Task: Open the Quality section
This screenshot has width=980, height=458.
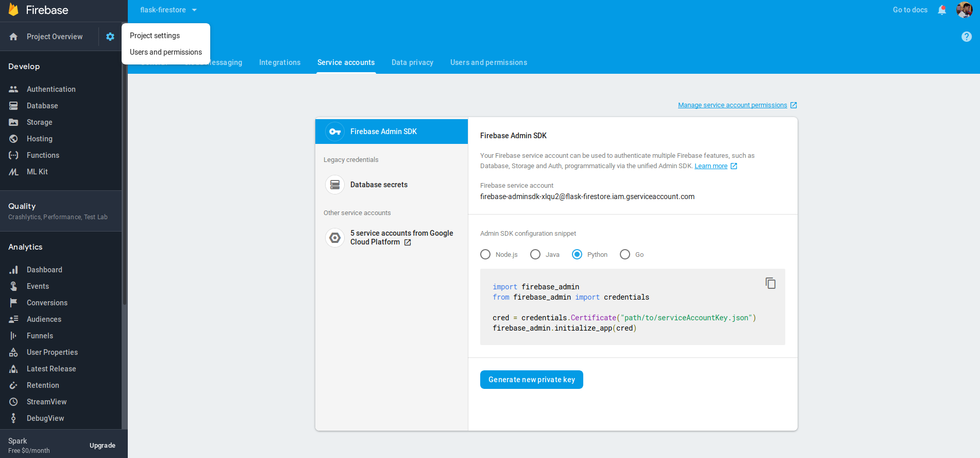Action: [61, 211]
